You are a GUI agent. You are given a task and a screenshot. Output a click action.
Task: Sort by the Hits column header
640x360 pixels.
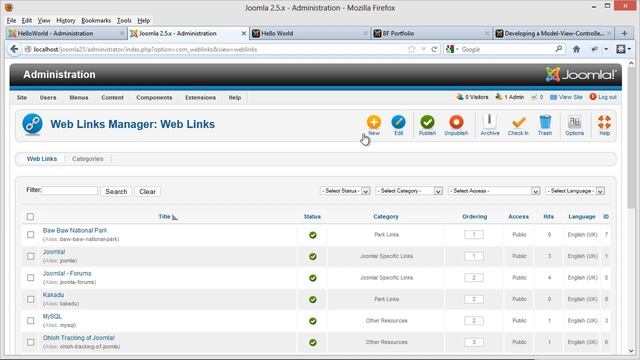(x=549, y=217)
